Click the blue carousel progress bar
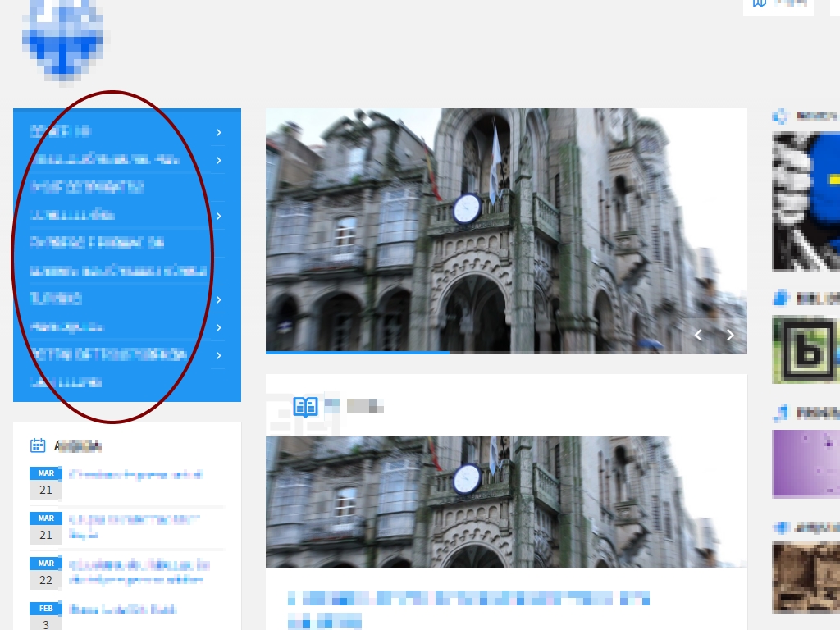Viewport: 840px width, 630px height. coord(357,352)
